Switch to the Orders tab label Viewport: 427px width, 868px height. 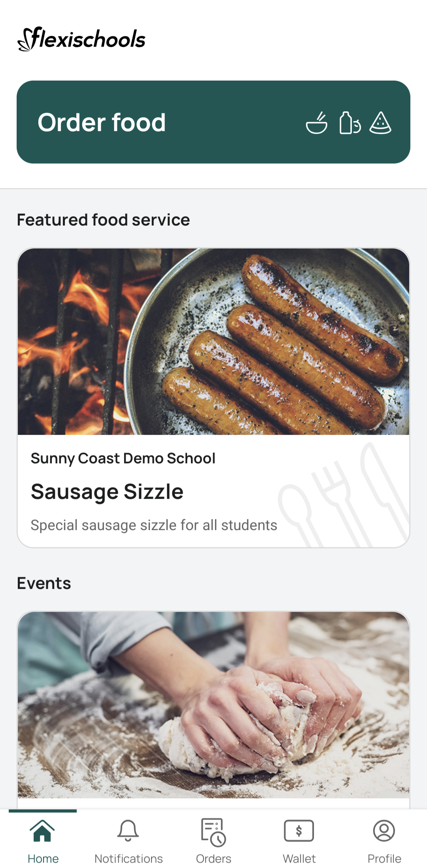[213, 859]
